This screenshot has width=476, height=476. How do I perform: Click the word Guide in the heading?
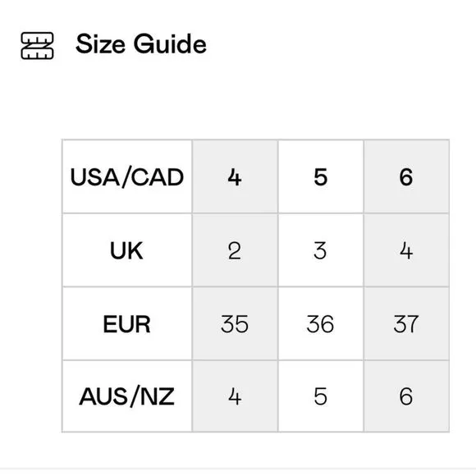pos(170,44)
